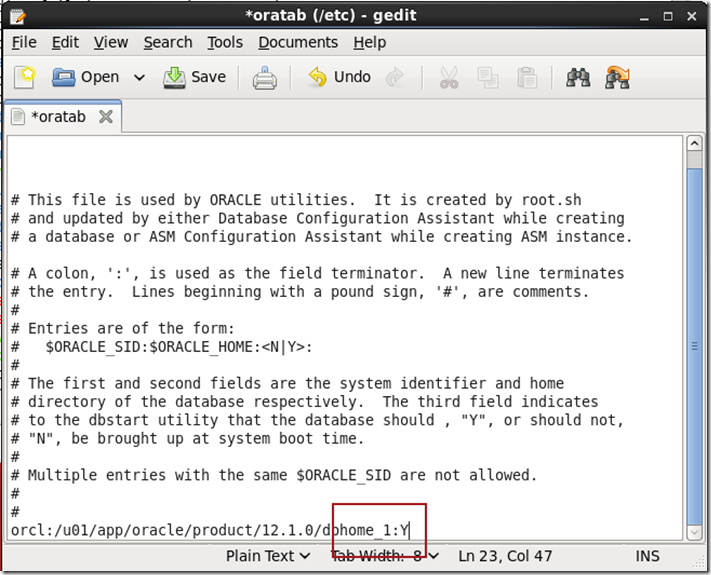Click the $ORACLE_SID:$ORACLE_HOME:<N|Y>: line
This screenshot has width=711, height=575.
click(x=179, y=347)
